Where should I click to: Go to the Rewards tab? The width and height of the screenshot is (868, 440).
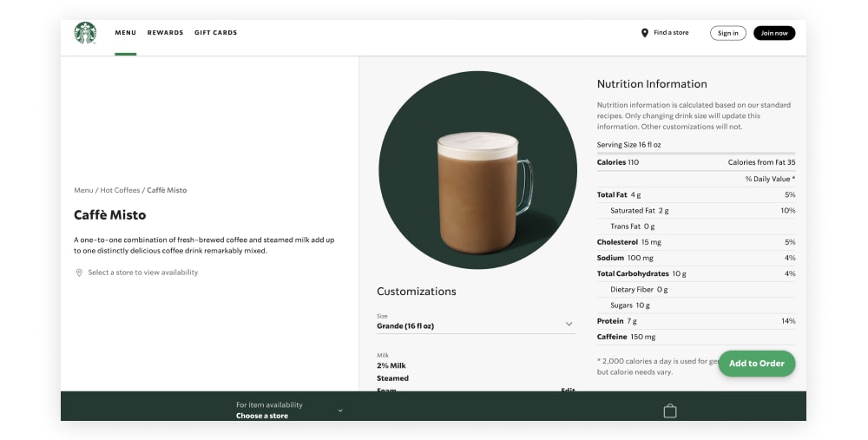pyautogui.click(x=165, y=33)
